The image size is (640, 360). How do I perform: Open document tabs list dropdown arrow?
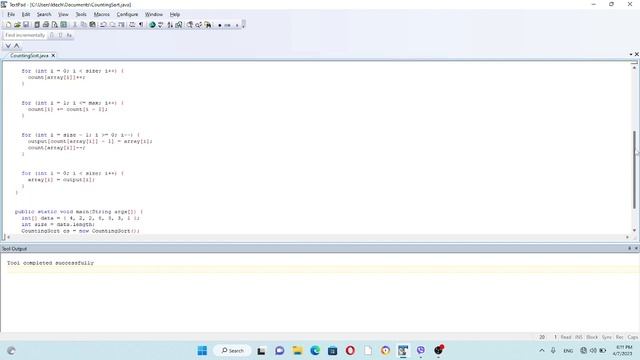(x=631, y=54)
